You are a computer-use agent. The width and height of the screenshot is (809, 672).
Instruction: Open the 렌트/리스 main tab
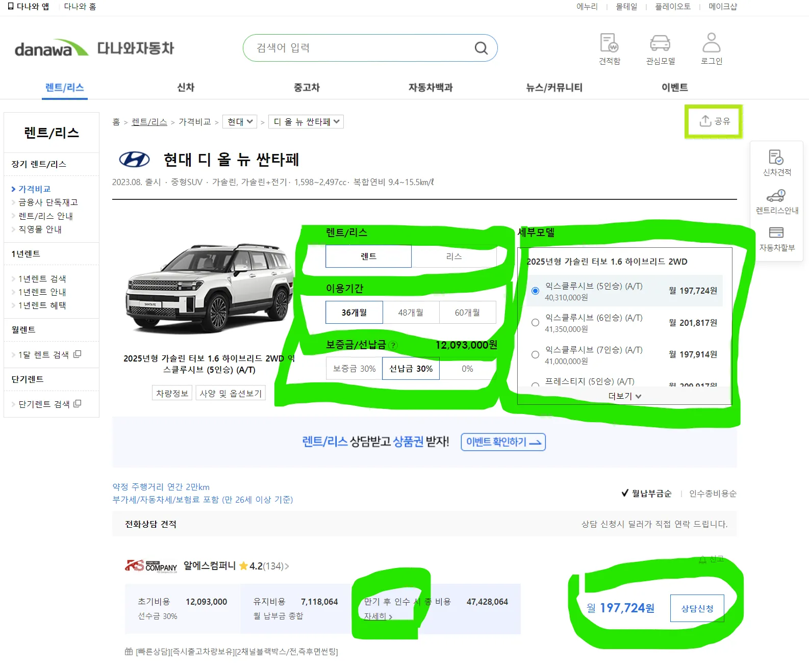point(64,87)
